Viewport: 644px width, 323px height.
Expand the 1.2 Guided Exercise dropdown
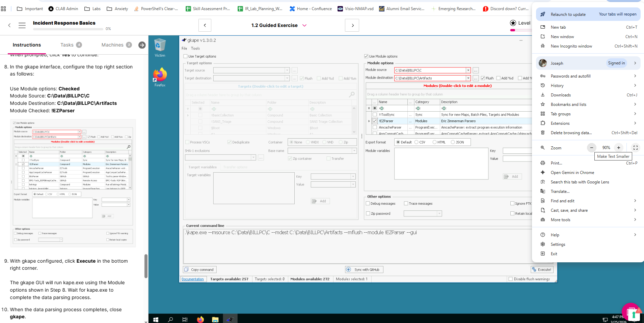pos(304,25)
